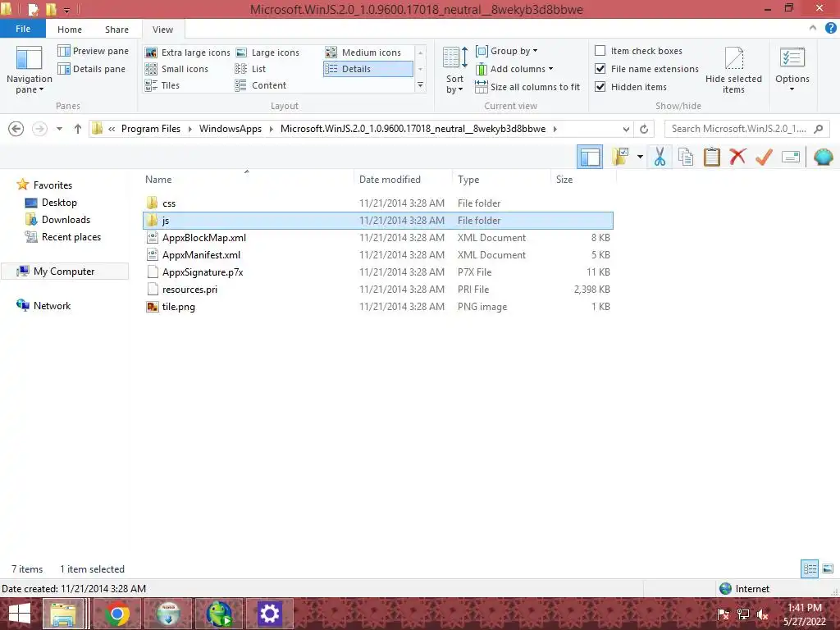Open the Options ribbon button
840x630 pixels.
point(792,70)
